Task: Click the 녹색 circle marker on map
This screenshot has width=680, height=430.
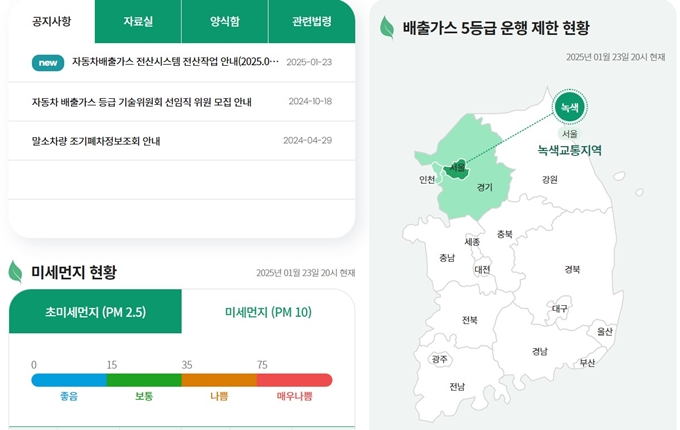Action: [570, 107]
